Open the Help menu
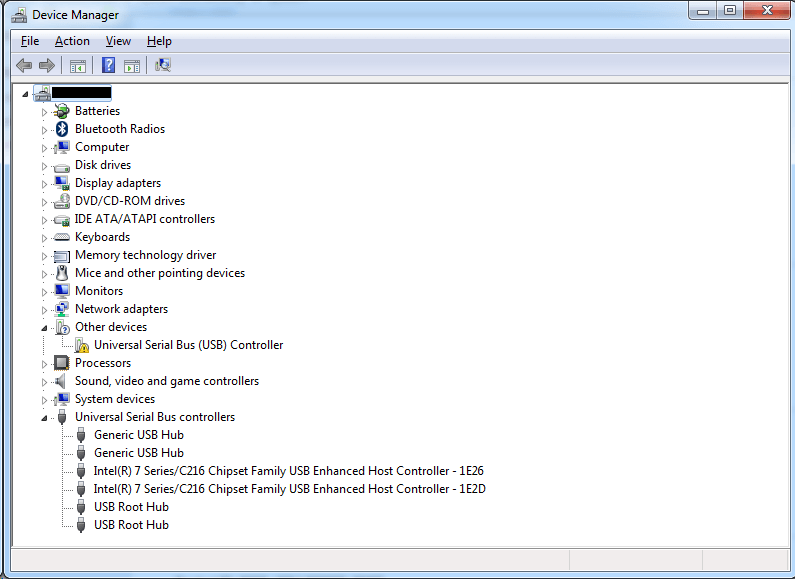 click(x=159, y=41)
